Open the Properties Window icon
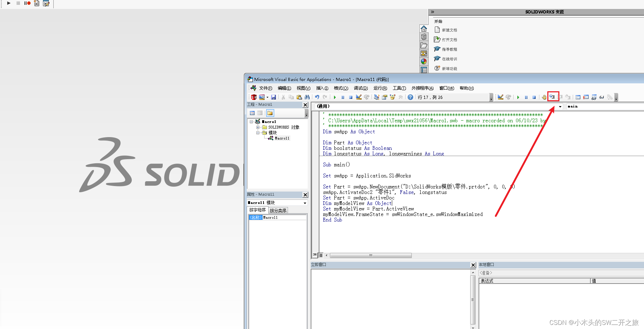 385,97
